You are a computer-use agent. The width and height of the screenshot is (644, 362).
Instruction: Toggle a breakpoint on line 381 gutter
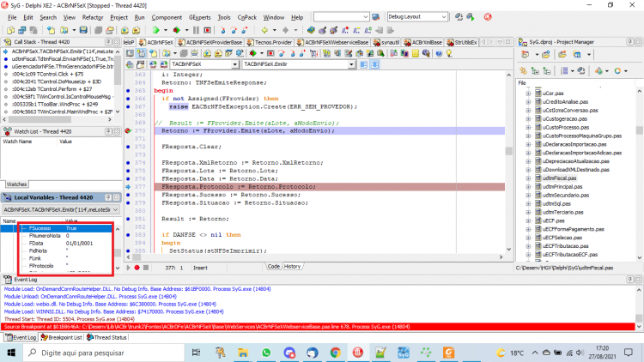128,219
